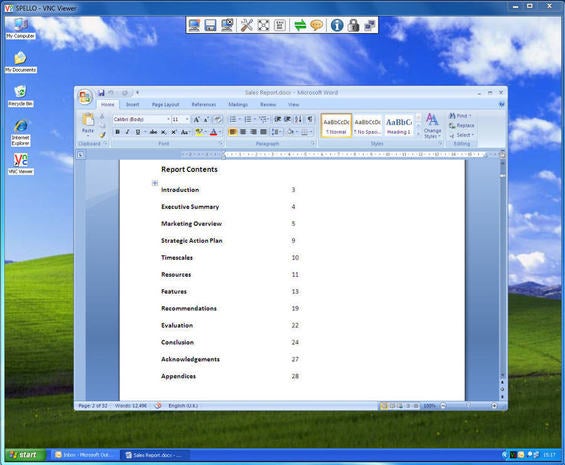
Task: Click the VNC padlock icon
Action: [353, 25]
